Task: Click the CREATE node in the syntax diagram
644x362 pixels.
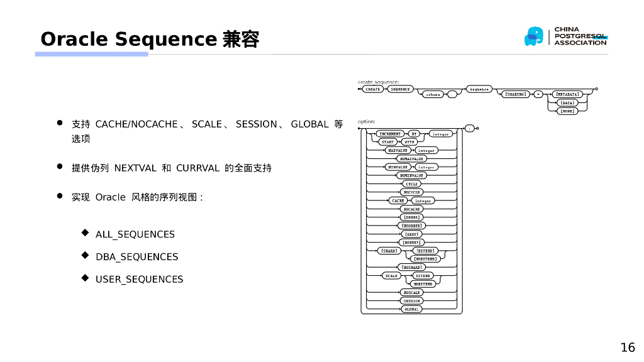Action: pyautogui.click(x=373, y=89)
